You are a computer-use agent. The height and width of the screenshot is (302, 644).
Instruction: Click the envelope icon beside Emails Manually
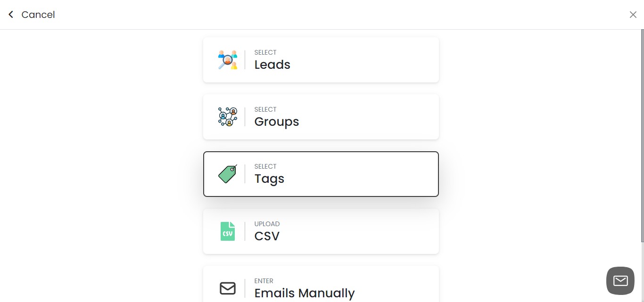228,288
